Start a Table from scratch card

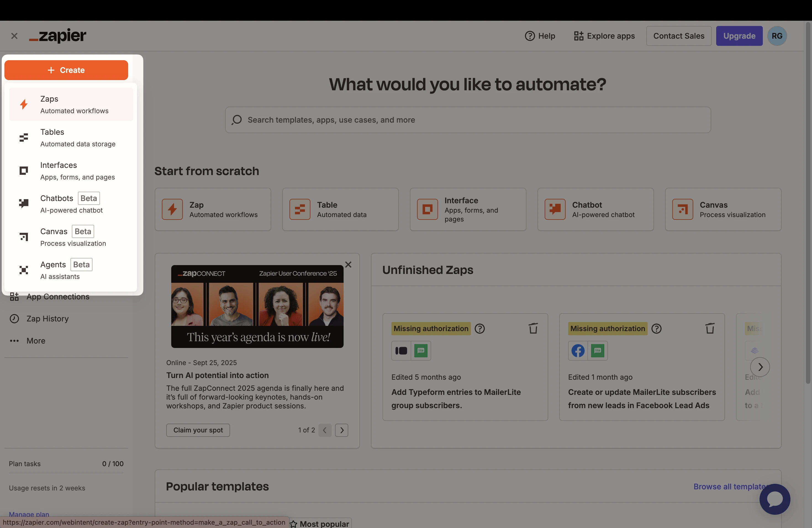[x=340, y=209]
